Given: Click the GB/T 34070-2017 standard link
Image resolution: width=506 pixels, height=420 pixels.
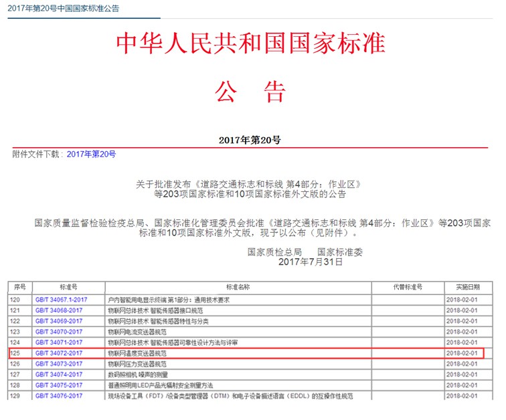Looking at the screenshot, I should click(59, 332).
